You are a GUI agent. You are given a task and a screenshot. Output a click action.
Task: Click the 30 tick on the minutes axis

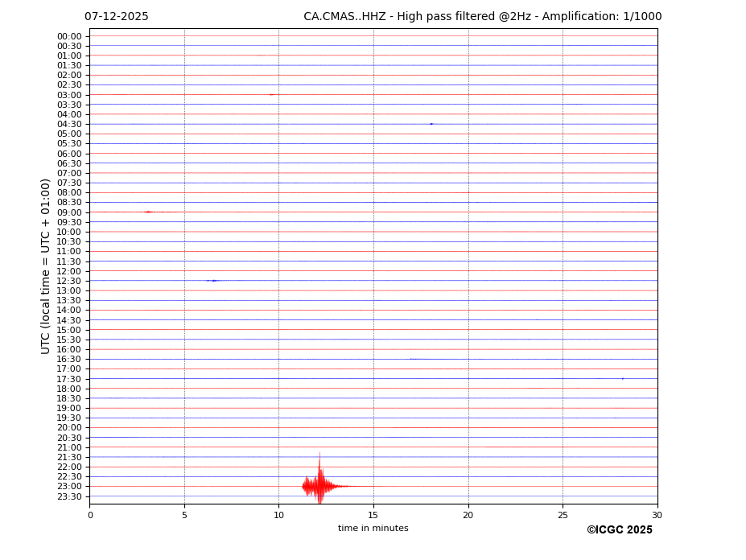pyautogui.click(x=657, y=514)
